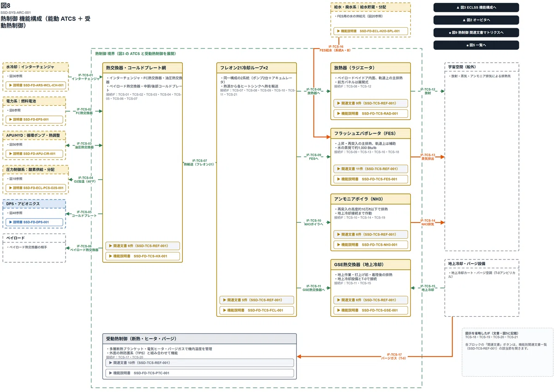The width and height of the screenshot is (554, 392).
Task: Show 関連文書 6件 in 熱交換器・コールドプレート網 block
Action: pyautogui.click(x=143, y=246)
